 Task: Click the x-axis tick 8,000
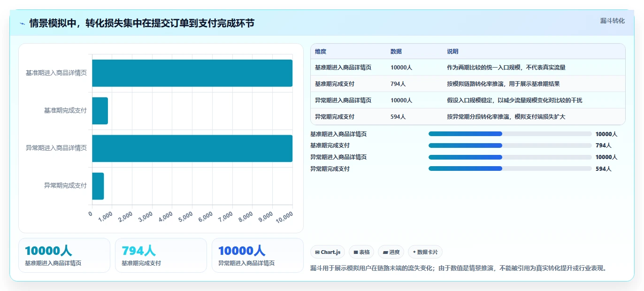(246, 216)
